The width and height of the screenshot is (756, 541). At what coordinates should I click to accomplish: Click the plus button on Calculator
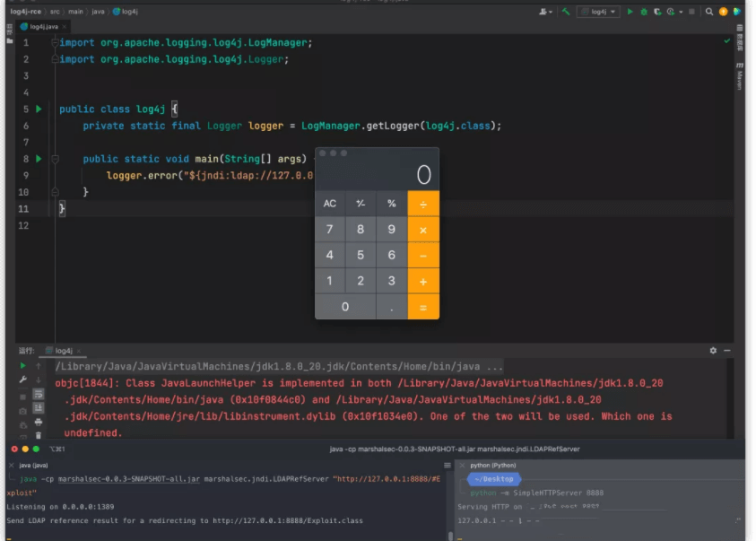tap(423, 281)
